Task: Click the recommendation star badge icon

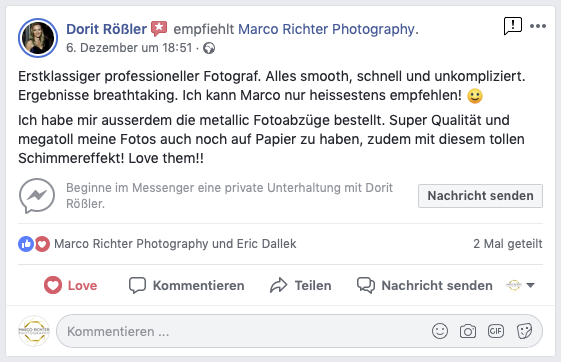Action: click(159, 29)
